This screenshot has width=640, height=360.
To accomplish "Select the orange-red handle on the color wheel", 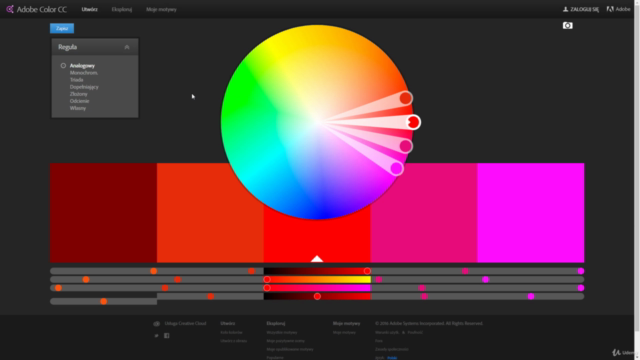I will click(x=406, y=98).
